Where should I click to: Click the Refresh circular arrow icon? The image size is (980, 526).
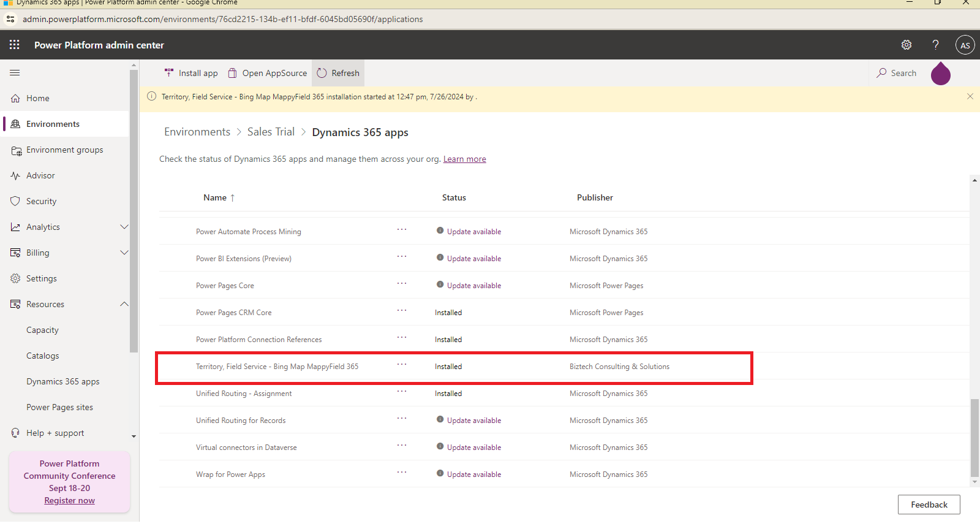[322, 73]
